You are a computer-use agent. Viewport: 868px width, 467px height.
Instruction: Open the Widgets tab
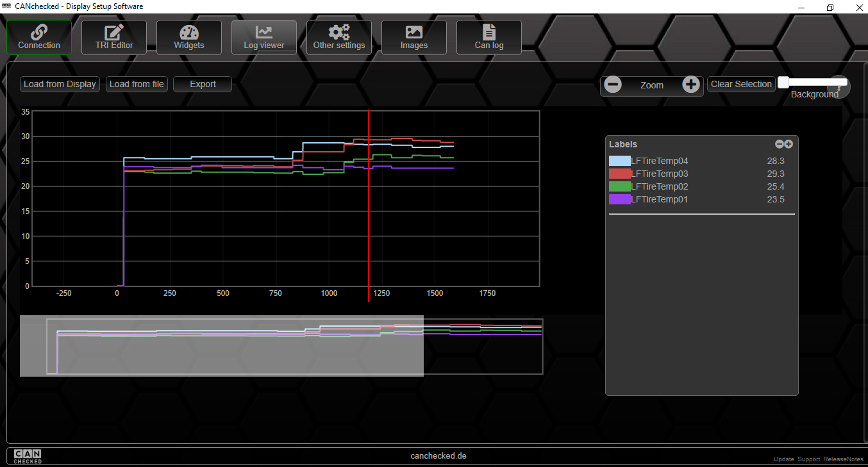click(189, 37)
